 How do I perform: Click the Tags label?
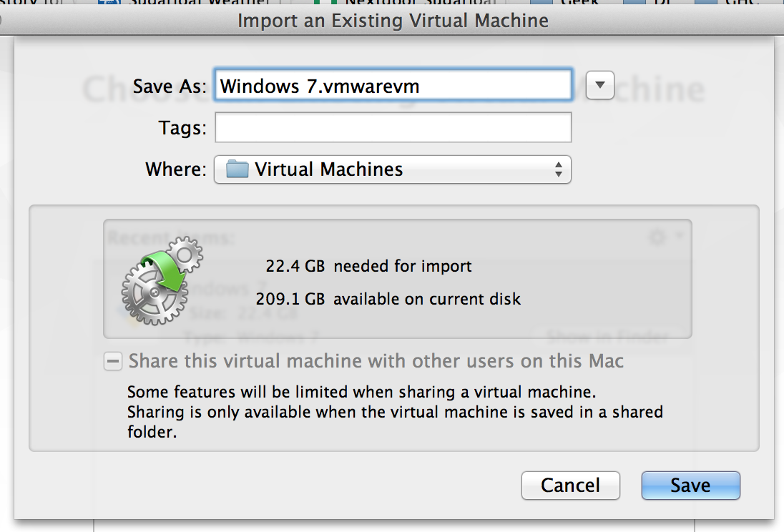click(x=182, y=129)
